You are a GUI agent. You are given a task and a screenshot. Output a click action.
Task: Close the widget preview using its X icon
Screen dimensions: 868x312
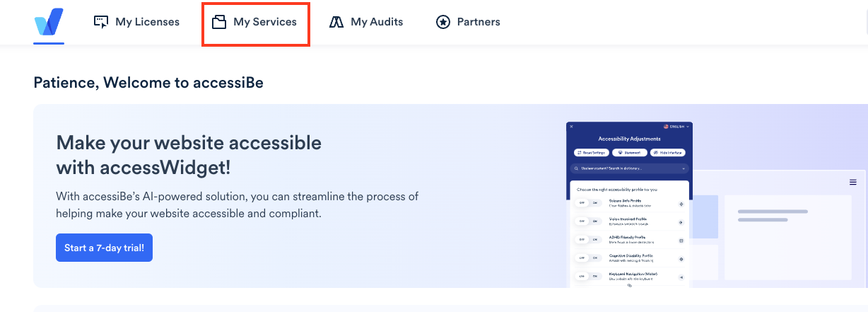click(572, 127)
